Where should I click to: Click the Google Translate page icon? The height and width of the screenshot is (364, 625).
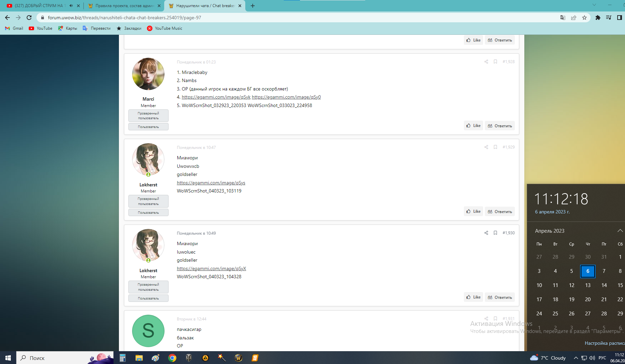pos(563,18)
